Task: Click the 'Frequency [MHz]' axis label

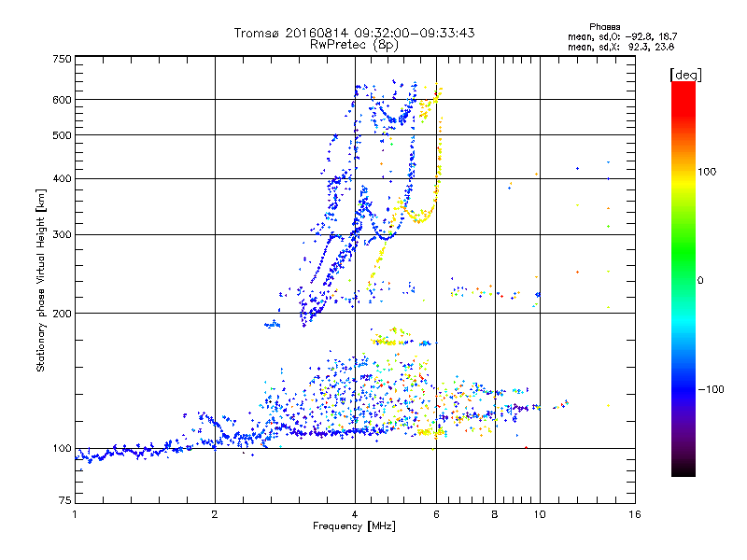Action: pyautogui.click(x=354, y=526)
